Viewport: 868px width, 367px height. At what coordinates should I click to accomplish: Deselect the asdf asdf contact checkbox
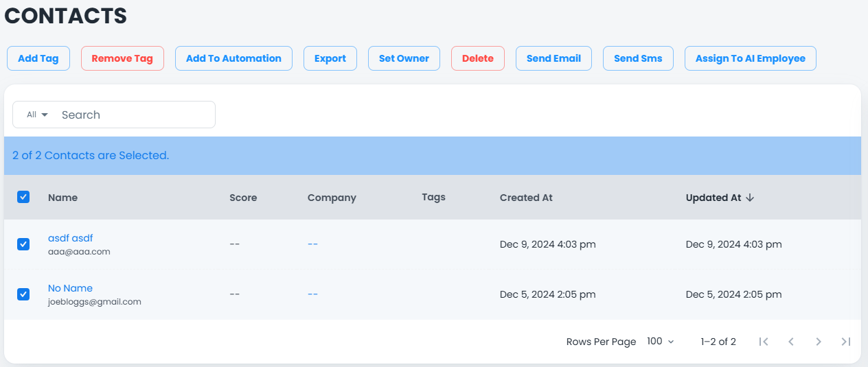[23, 244]
